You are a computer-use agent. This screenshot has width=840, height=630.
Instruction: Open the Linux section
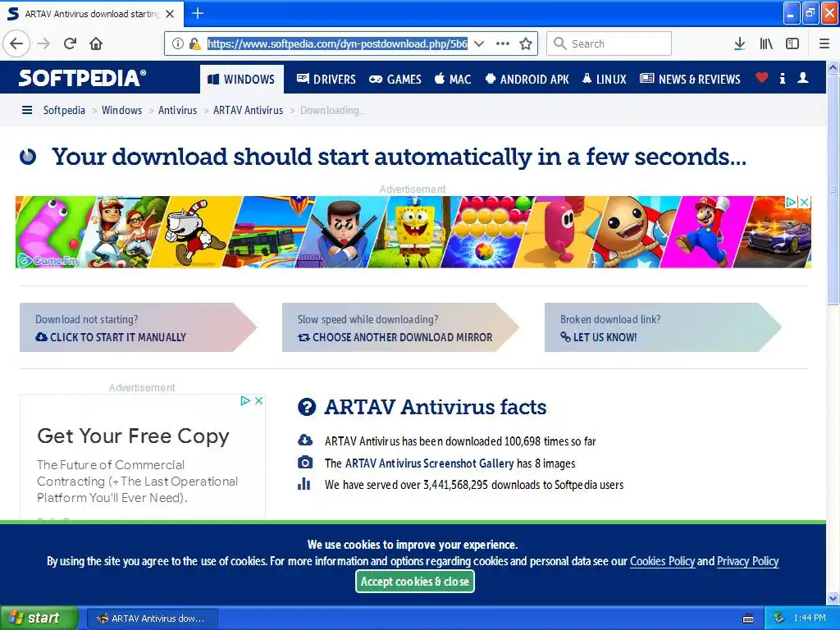pos(604,80)
